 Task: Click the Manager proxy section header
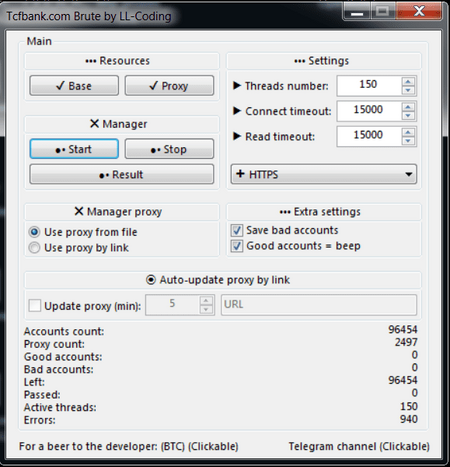[x=122, y=212]
